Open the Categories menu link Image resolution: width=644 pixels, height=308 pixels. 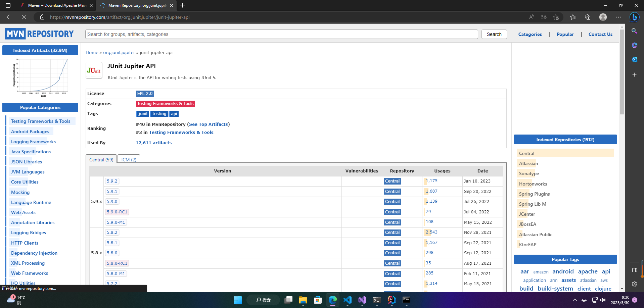coord(530,34)
